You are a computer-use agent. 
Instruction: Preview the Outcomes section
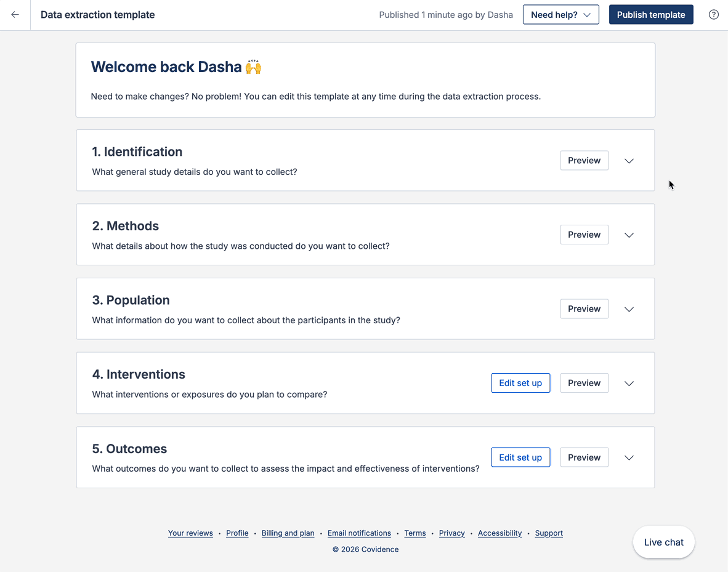tap(584, 457)
